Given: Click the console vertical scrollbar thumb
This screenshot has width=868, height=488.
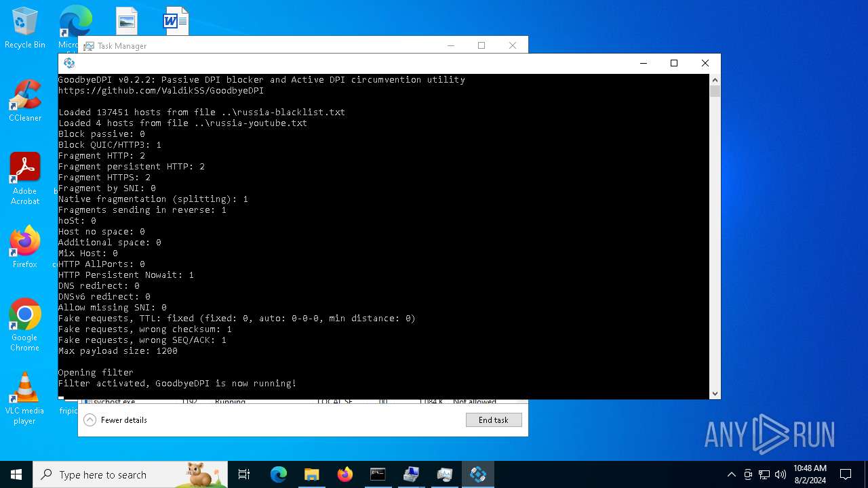Looking at the screenshot, I should click(x=715, y=91).
